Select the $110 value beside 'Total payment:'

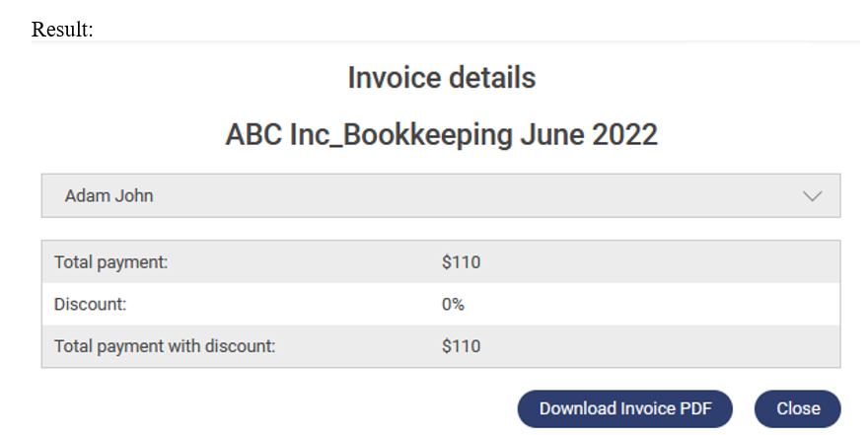[461, 262]
